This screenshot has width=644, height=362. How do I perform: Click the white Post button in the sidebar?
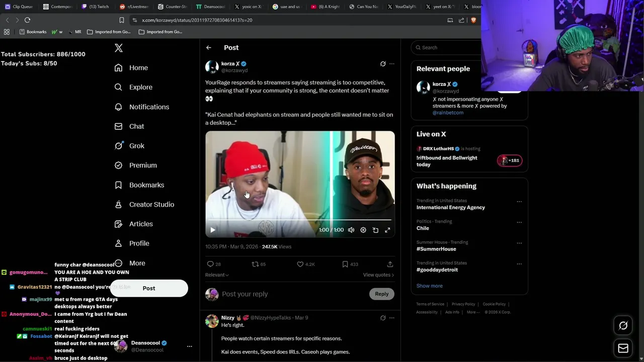149,288
